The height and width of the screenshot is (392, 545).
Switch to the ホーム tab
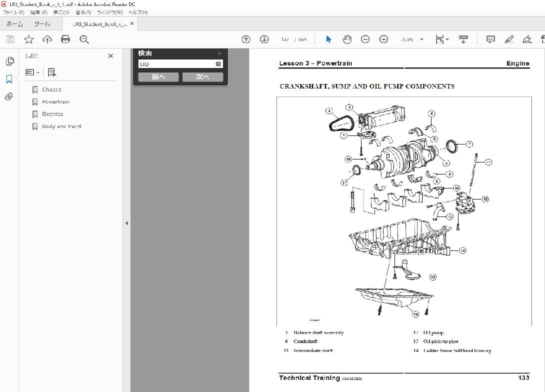14,23
